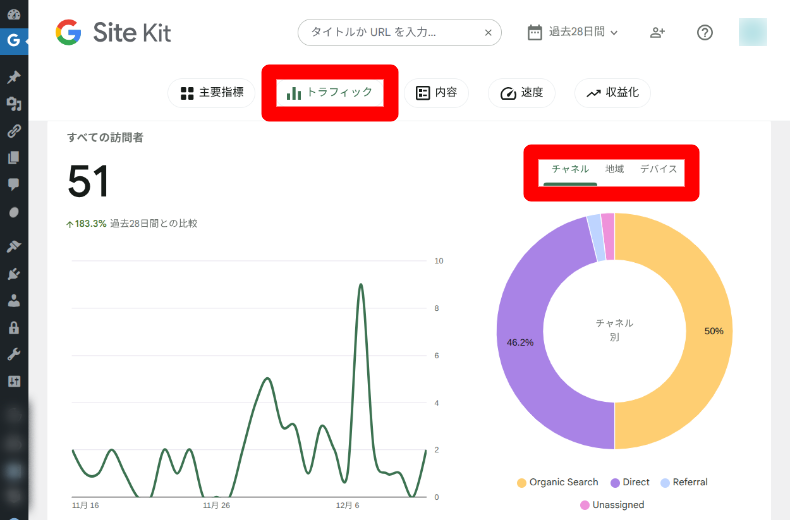Open the Plugins plug sidebar icon

[14, 274]
